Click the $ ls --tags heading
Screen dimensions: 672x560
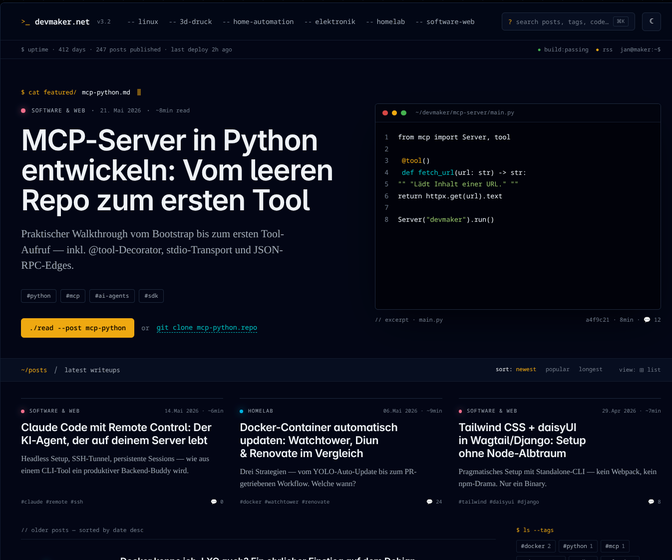tap(535, 530)
